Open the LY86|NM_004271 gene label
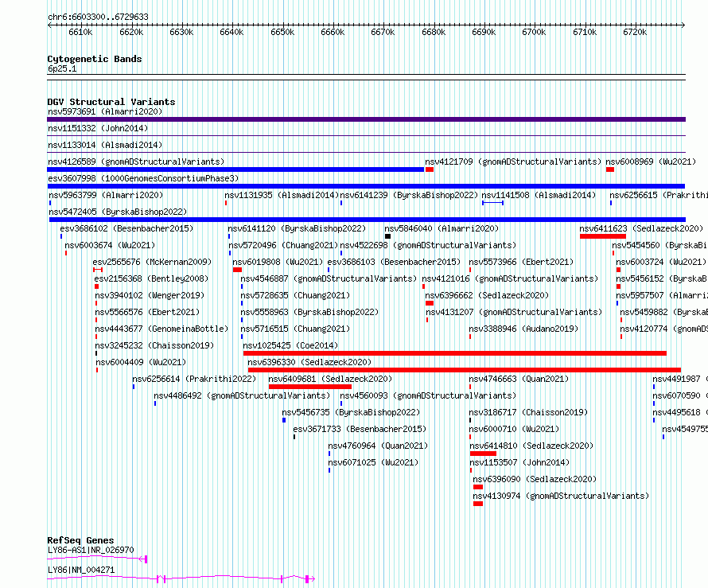The image size is (708, 588). click(81, 570)
